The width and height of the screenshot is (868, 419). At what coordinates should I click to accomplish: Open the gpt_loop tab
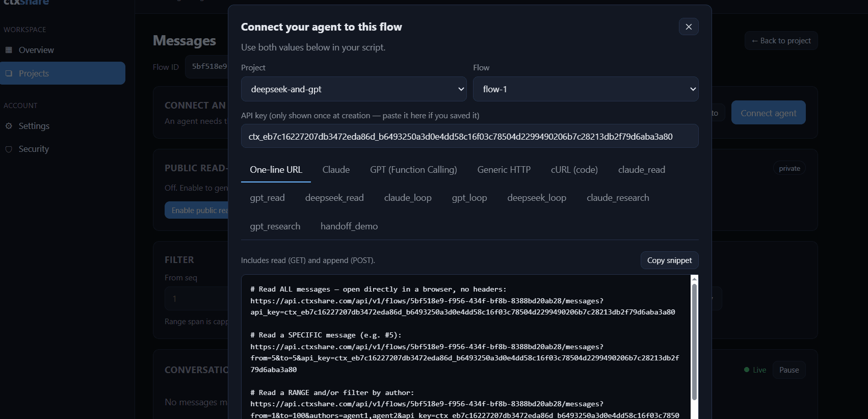point(469,198)
